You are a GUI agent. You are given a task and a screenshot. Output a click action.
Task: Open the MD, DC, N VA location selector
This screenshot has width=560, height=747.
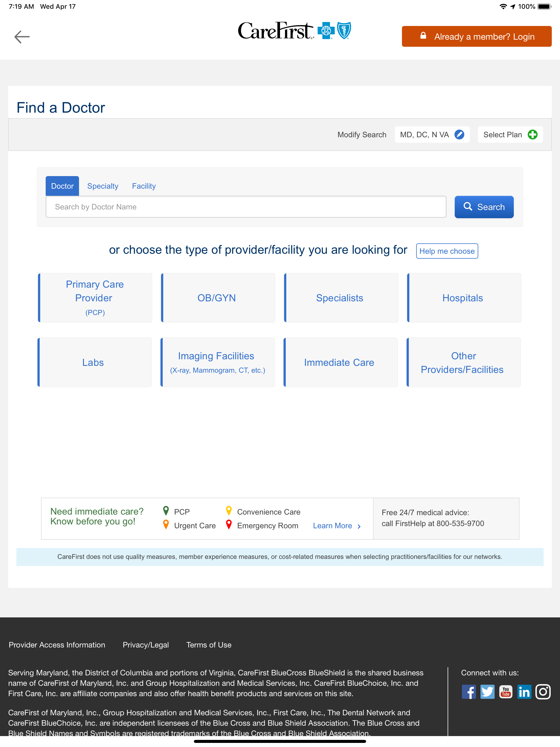(x=432, y=135)
